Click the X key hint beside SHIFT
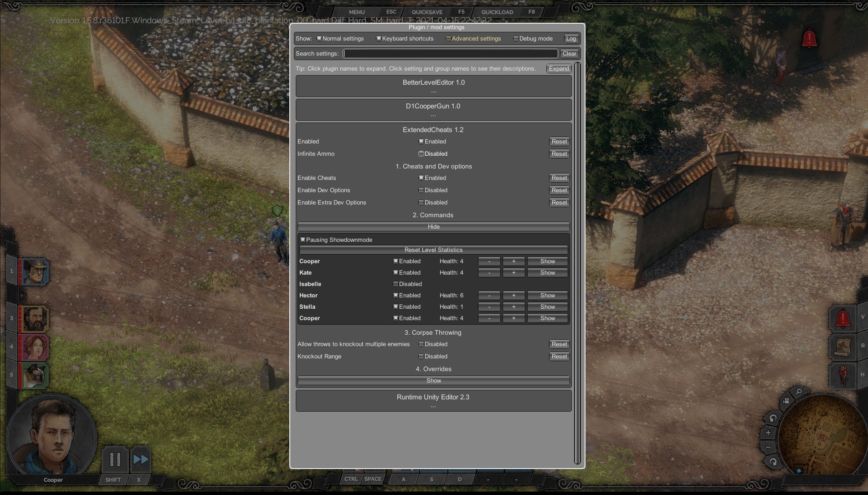The height and width of the screenshot is (495, 868). tap(139, 480)
